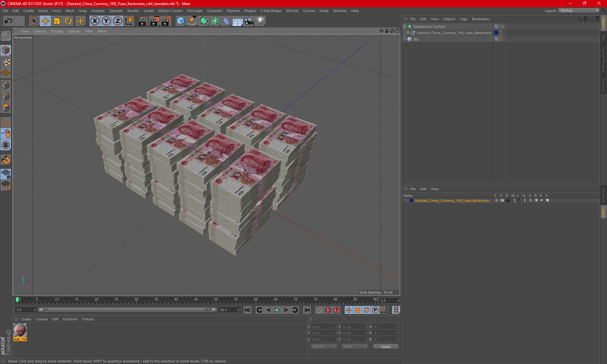Screen dimensions: 607x364
Task: Select the Live Selection tool
Action: (34, 21)
